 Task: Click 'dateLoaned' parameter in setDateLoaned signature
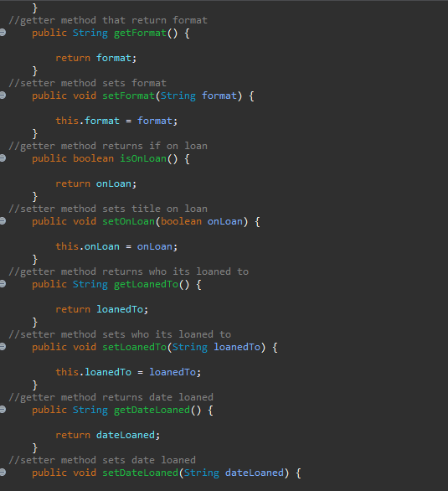click(255, 473)
